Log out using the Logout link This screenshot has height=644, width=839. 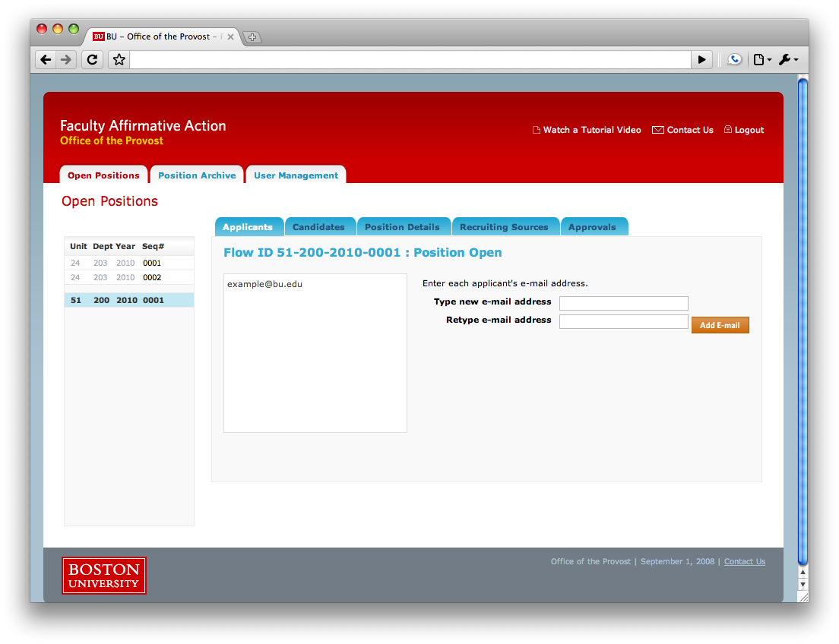point(744,130)
